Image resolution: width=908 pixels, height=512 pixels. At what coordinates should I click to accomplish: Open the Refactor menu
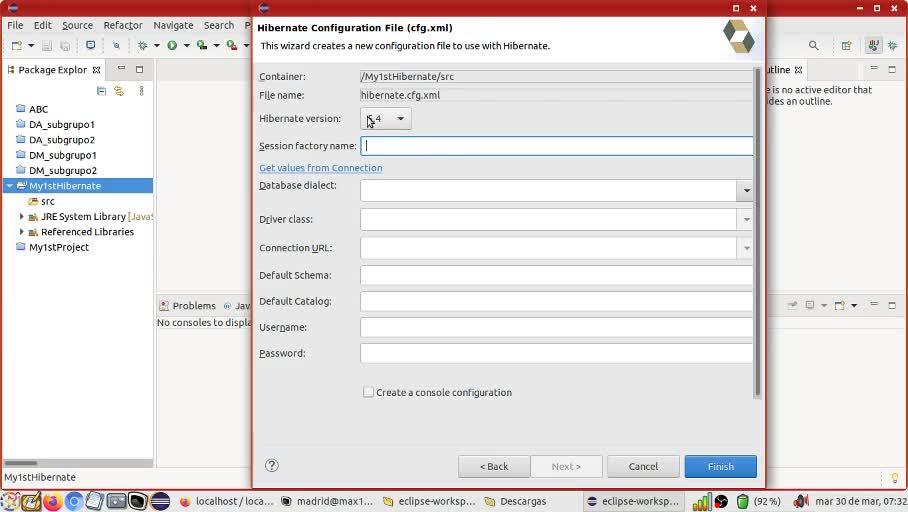click(x=123, y=25)
